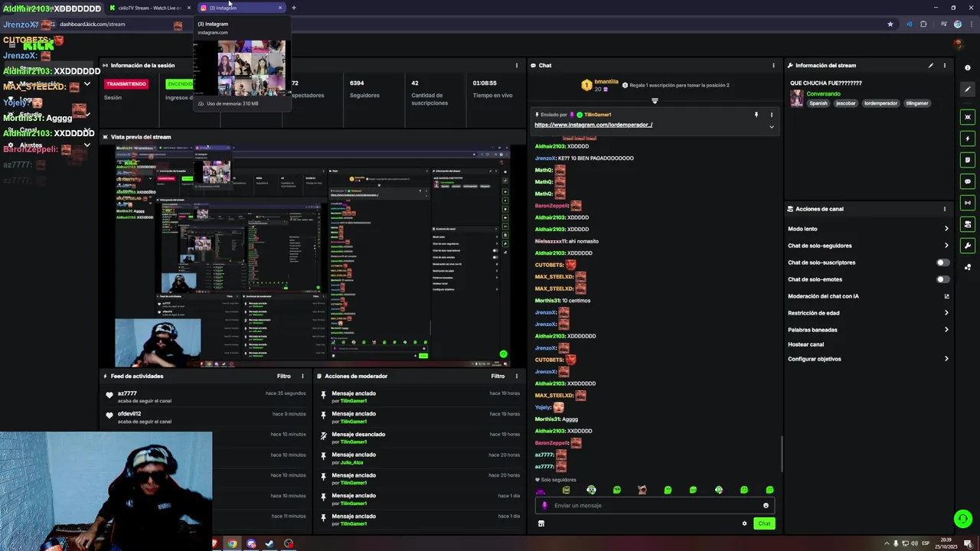Toggle the channel actions icon in the right sidebar
This screenshot has height=551, width=980.
coord(968,224)
